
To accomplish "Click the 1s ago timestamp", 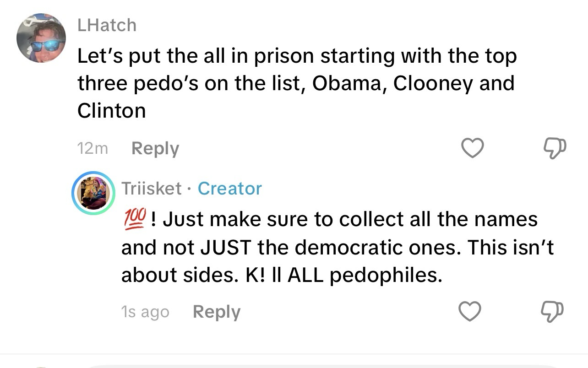I will point(145,312).
